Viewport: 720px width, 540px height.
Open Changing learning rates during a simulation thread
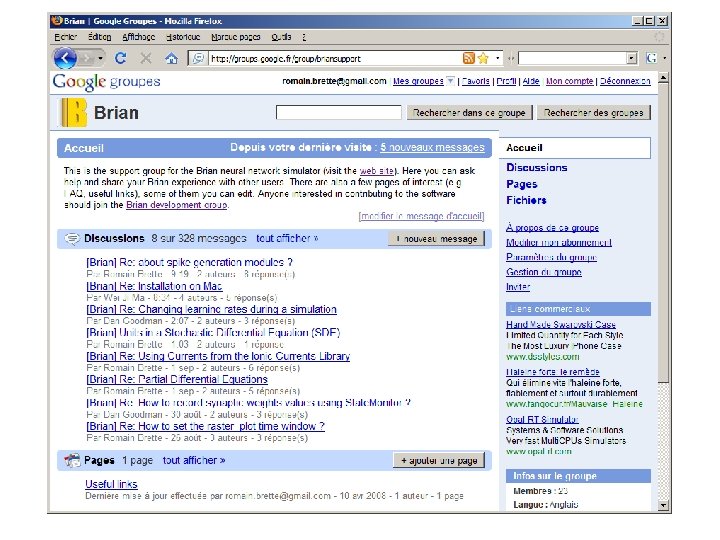click(x=211, y=309)
